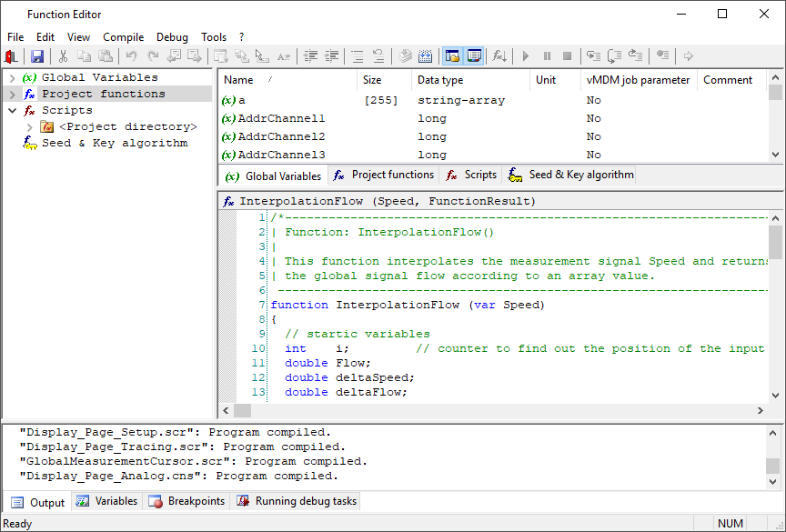Viewport: 786px width, 532px height.
Task: Expand the <Project directory> tree node
Action: coord(30,126)
